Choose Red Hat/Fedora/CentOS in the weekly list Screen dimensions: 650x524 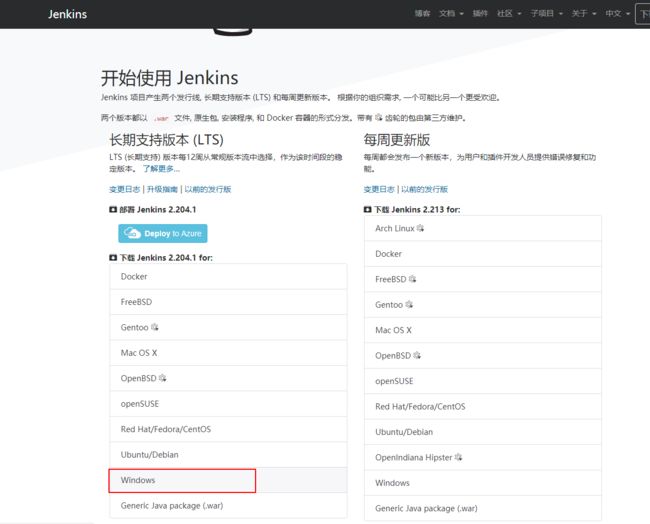pos(483,407)
